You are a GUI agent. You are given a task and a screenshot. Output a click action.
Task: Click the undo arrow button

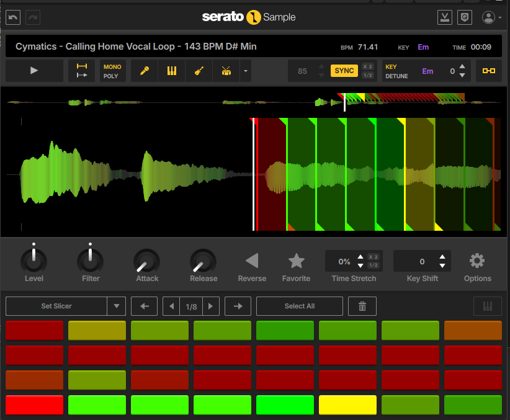pyautogui.click(x=13, y=17)
